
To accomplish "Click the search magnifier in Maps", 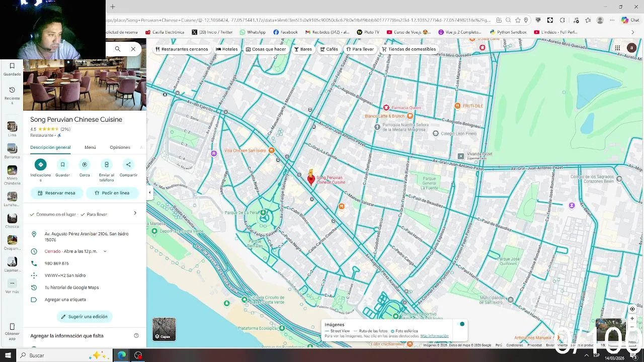I will pos(117,49).
